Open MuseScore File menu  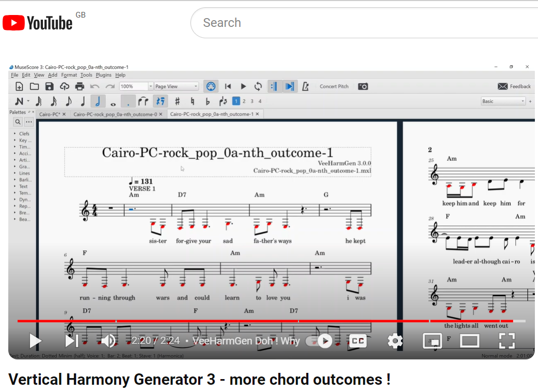pos(14,75)
